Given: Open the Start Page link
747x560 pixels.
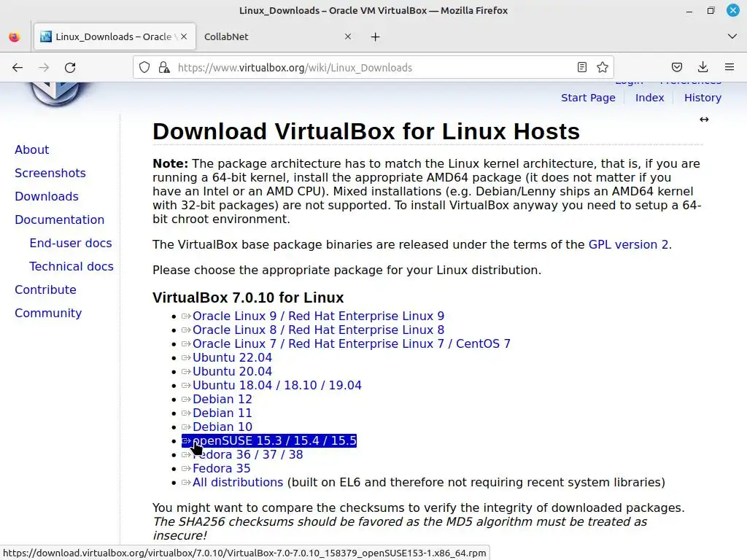Looking at the screenshot, I should click(588, 98).
